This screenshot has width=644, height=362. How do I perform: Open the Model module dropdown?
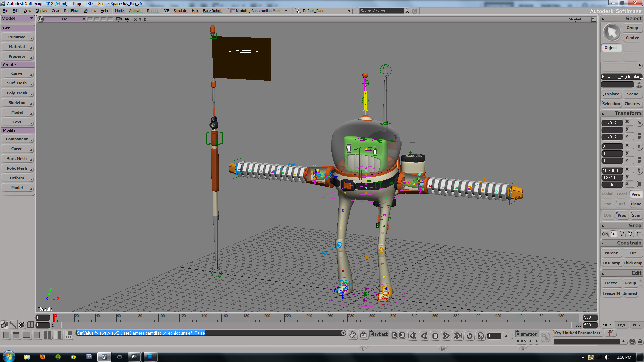pyautogui.click(x=17, y=18)
